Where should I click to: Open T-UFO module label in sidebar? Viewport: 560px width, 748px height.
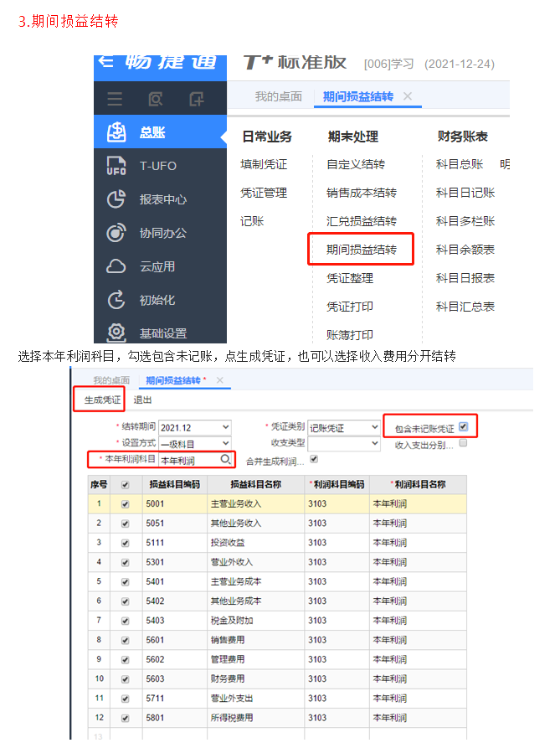tap(157, 166)
